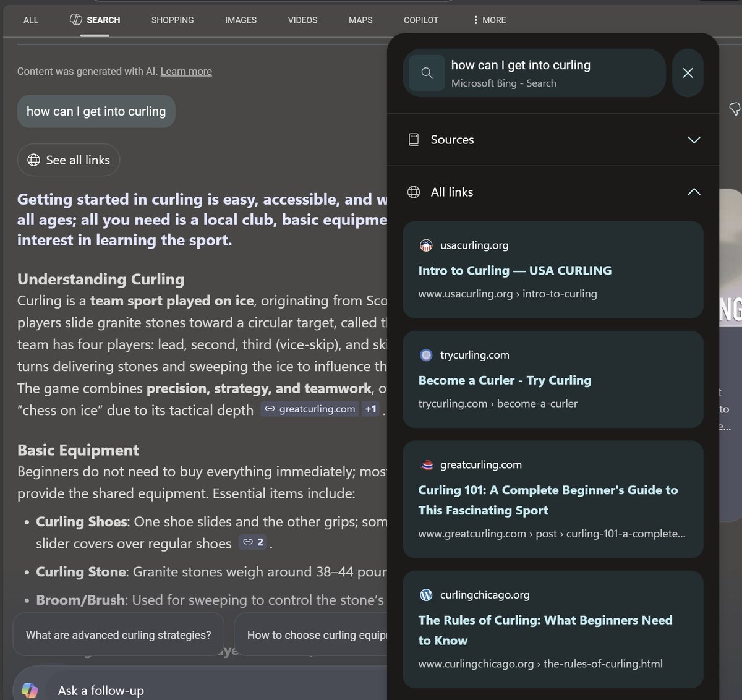Click the trycurling.com › become-a-curler URL
742x700 pixels.
point(498,403)
